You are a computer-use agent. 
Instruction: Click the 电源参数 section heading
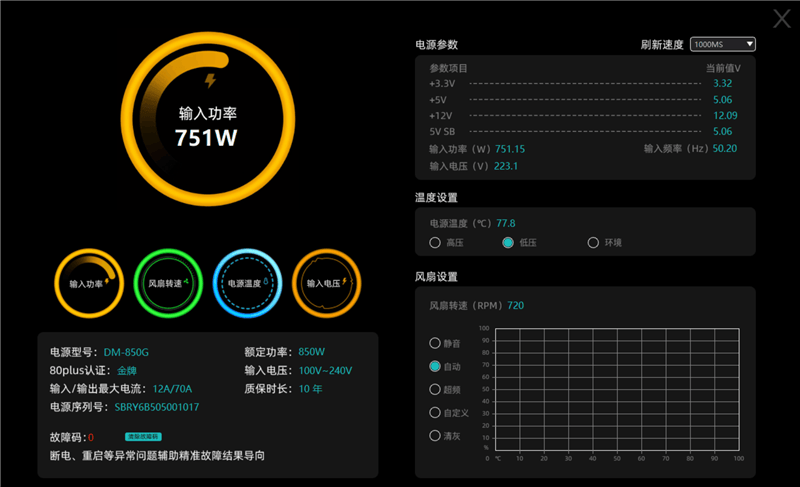click(x=437, y=45)
